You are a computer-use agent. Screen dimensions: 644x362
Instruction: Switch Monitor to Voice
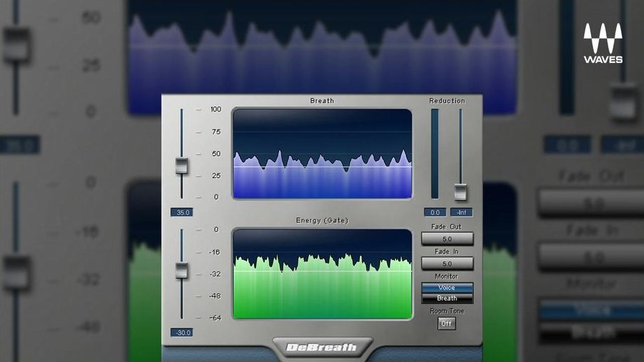pos(447,288)
